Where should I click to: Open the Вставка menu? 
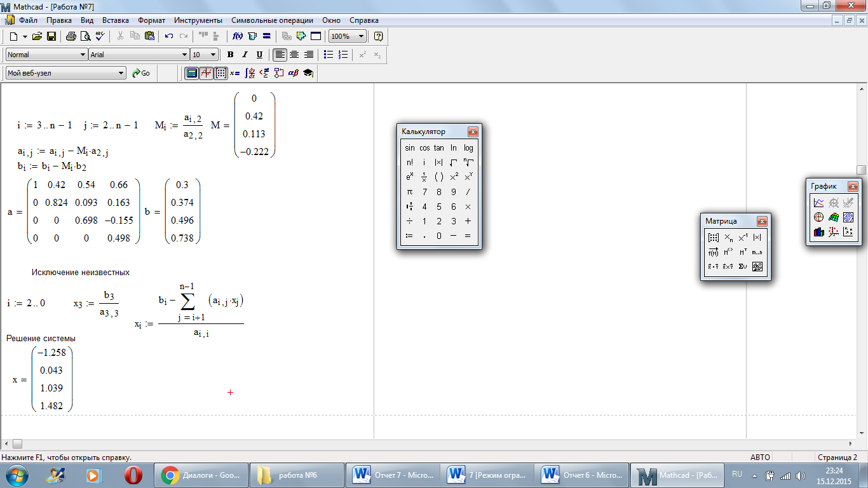click(x=116, y=20)
